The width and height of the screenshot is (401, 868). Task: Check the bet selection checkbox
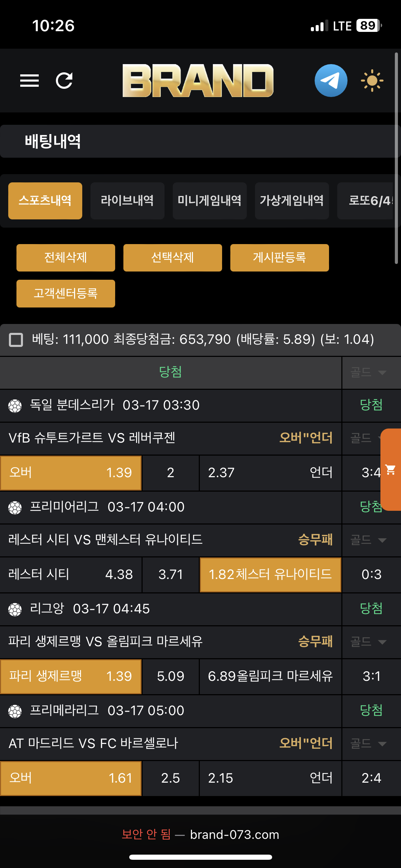tap(16, 340)
